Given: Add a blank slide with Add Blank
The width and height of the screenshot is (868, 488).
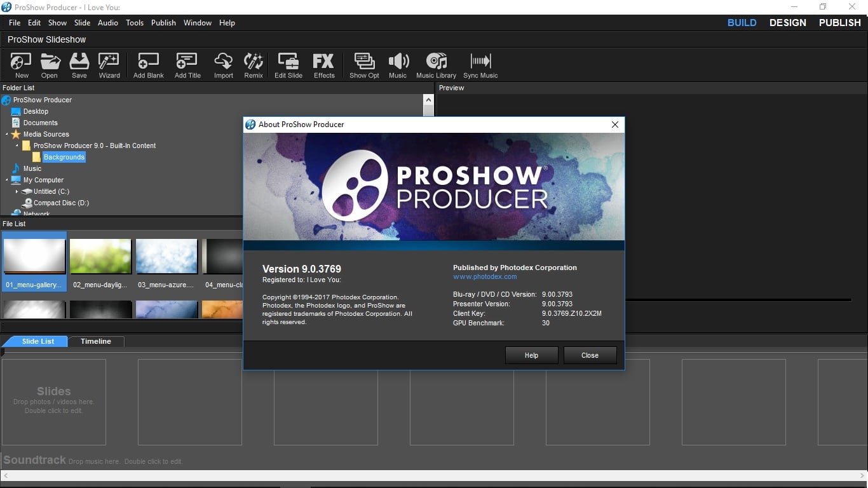Looking at the screenshot, I should pyautogui.click(x=148, y=64).
